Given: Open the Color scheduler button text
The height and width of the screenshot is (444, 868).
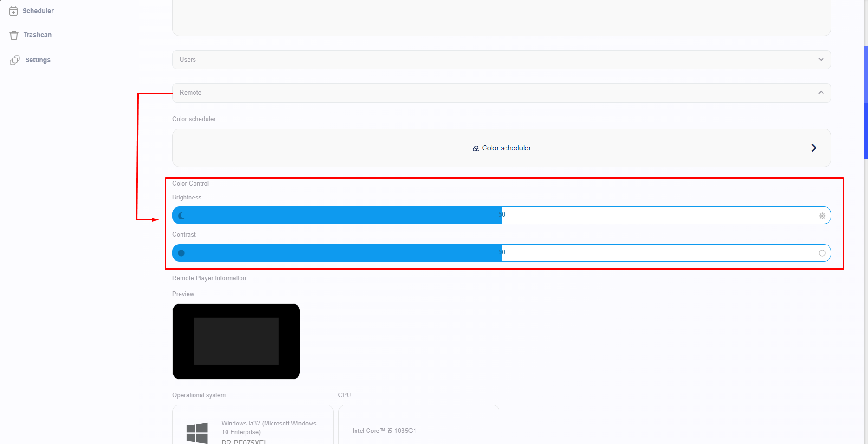Looking at the screenshot, I should (x=506, y=148).
